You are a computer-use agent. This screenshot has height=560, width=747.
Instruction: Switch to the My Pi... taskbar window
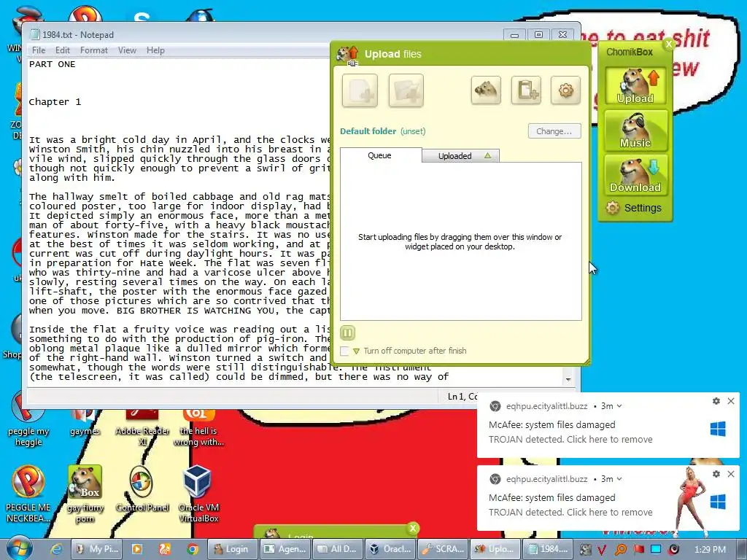point(98,549)
